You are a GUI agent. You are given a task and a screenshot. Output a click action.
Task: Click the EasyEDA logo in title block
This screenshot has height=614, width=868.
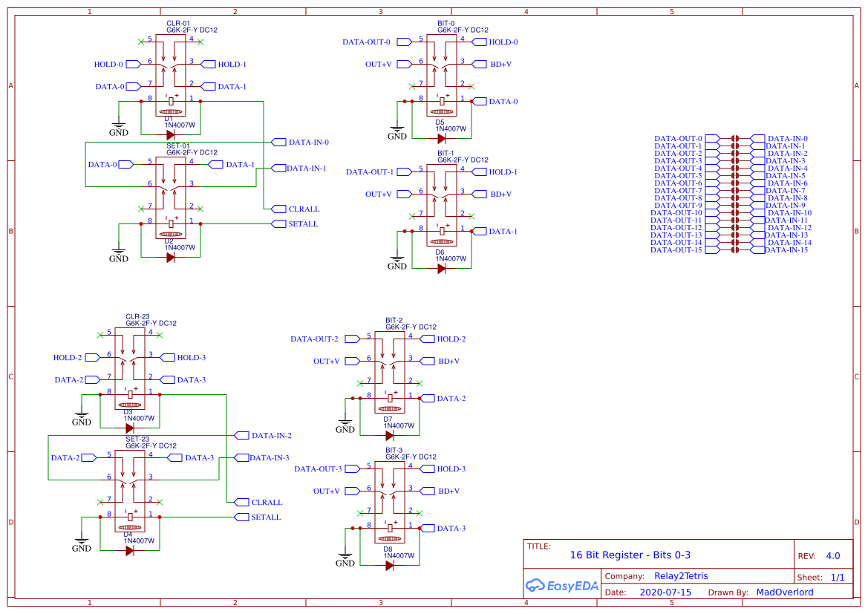(562, 586)
